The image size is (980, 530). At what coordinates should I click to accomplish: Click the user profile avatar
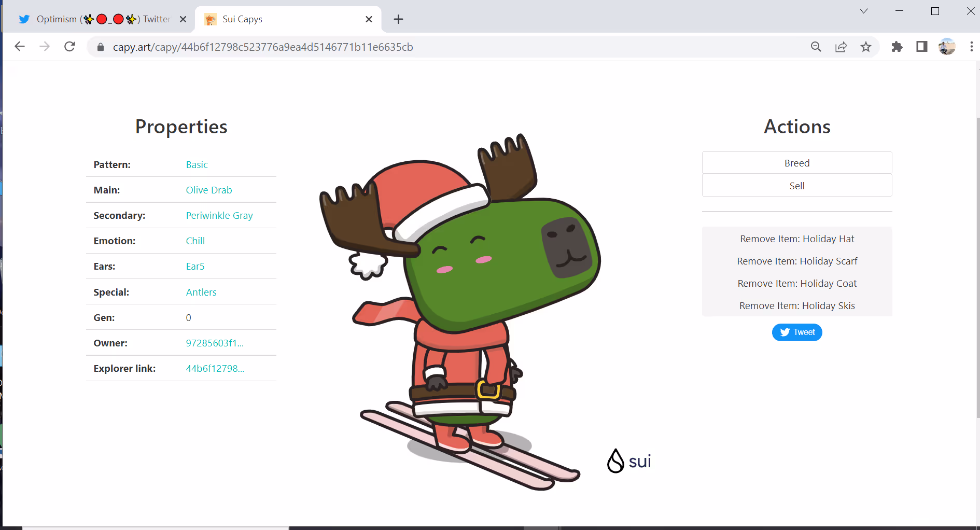(946, 47)
